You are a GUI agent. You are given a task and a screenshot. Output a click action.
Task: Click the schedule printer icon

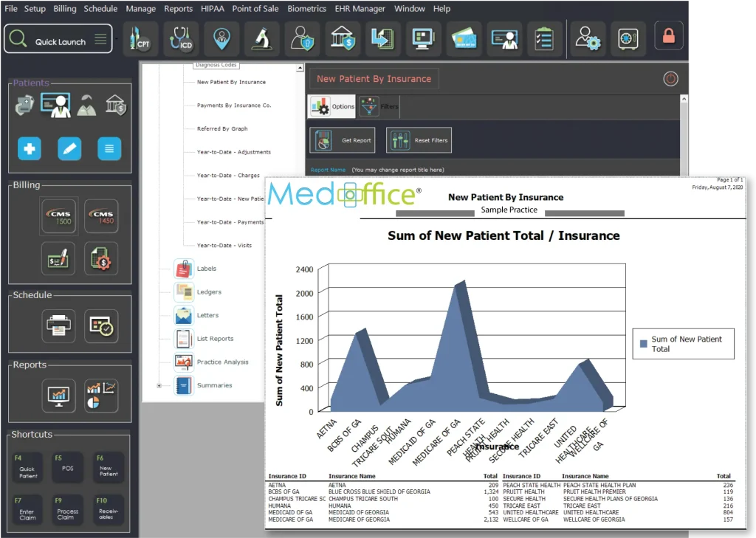(59, 325)
